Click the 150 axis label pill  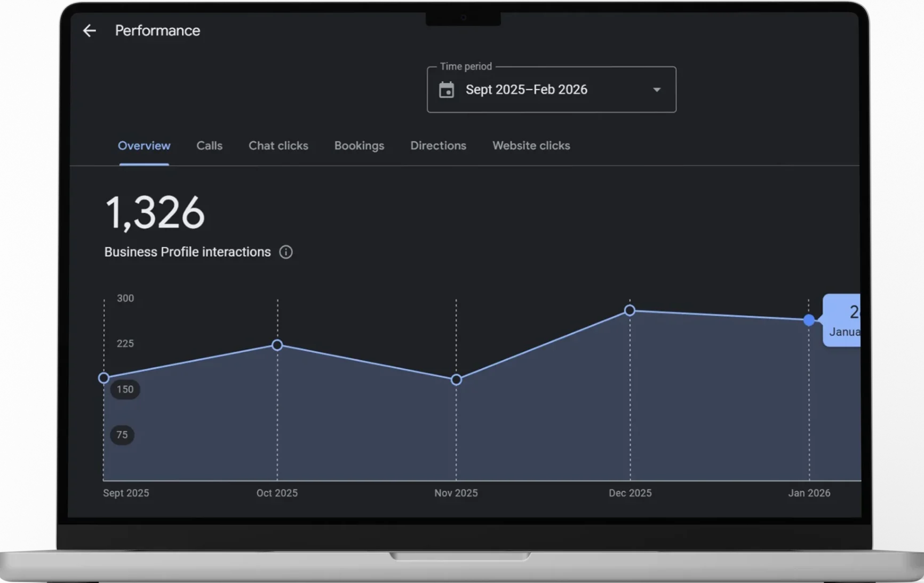tap(125, 389)
